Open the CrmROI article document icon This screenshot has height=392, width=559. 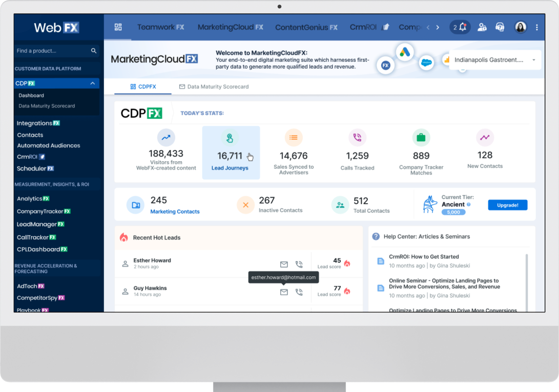click(x=381, y=261)
